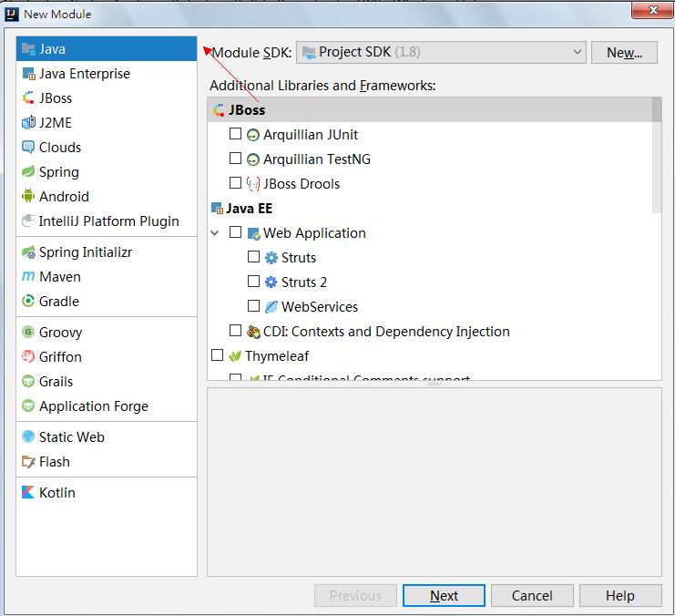Click the J2ME phone icon

[x=28, y=123]
